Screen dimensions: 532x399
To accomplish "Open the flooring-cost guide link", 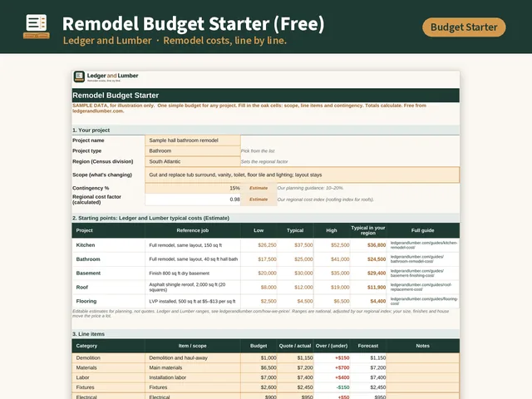I will (x=423, y=301).
